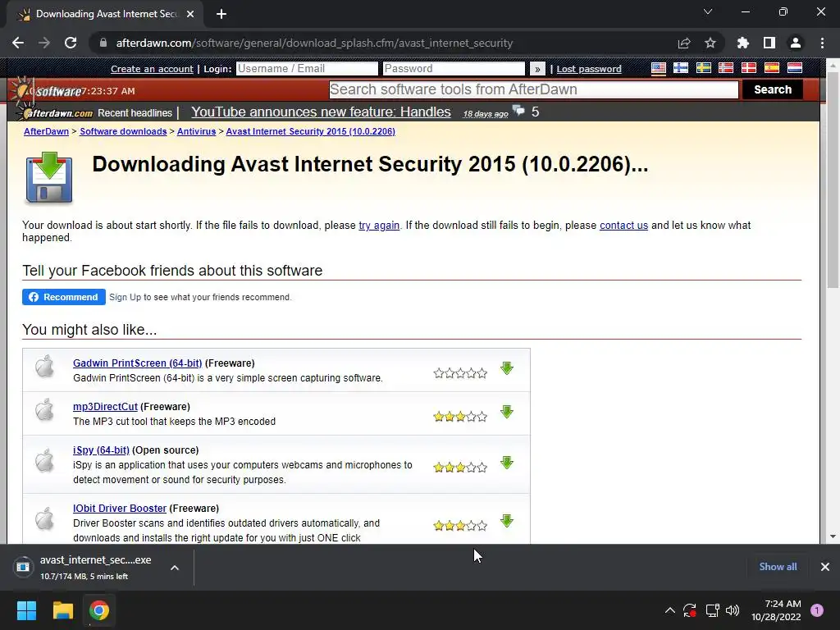Open the tab search chevron
The image size is (840, 630).
point(708,11)
